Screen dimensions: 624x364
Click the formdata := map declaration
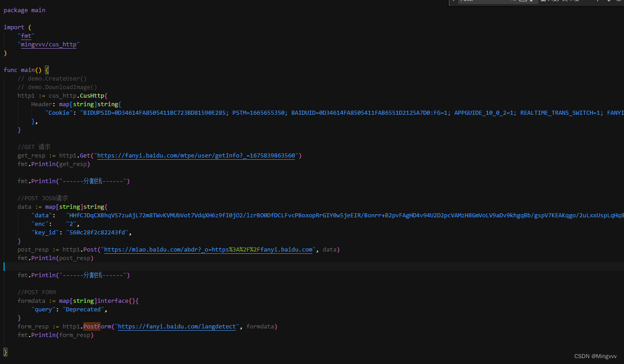tap(78, 301)
